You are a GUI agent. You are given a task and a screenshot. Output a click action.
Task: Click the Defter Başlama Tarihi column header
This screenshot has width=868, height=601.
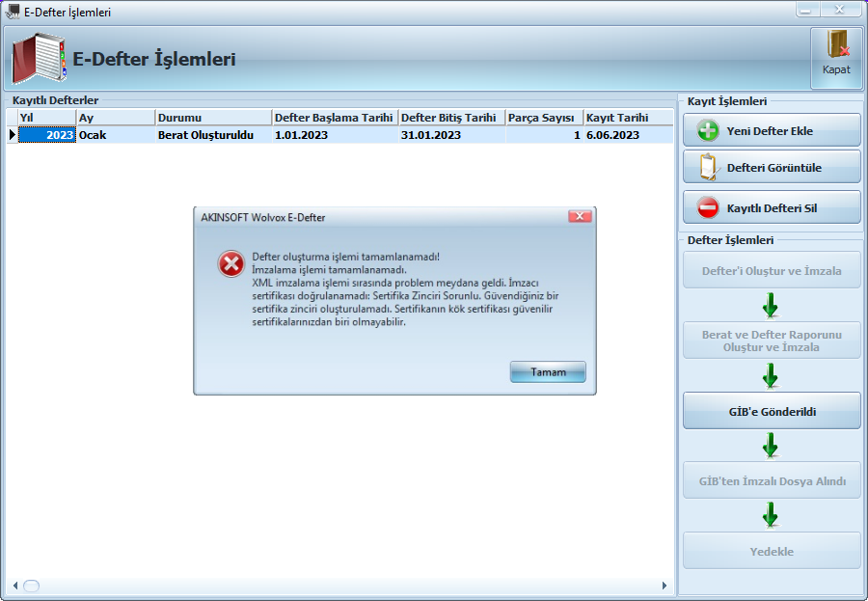(335, 118)
